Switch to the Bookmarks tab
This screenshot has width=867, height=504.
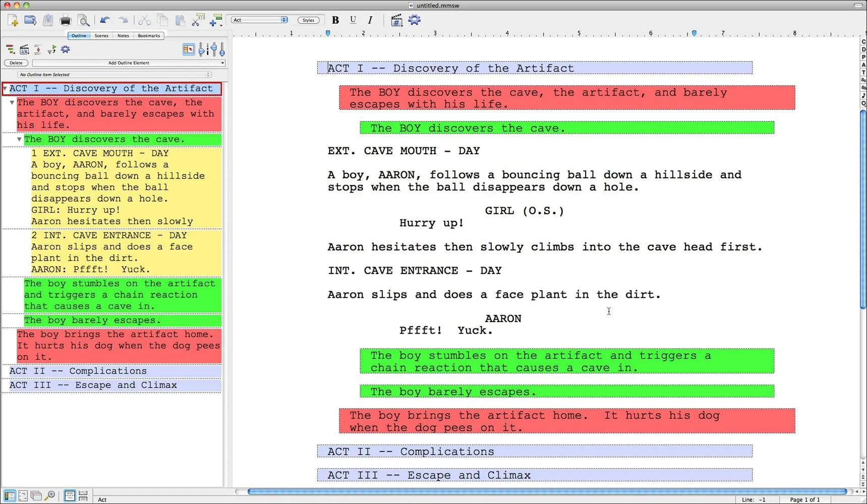point(149,36)
